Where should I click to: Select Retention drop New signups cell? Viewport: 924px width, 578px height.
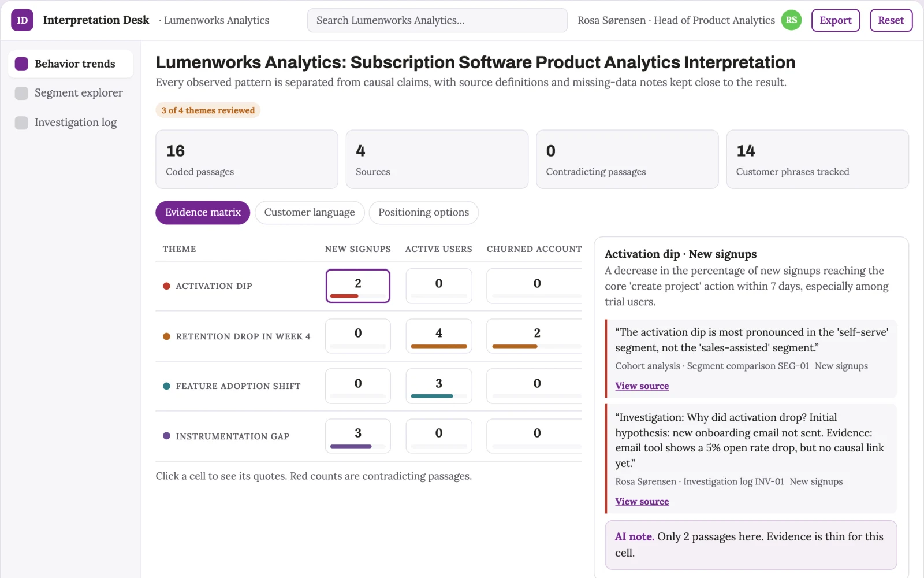tap(358, 336)
